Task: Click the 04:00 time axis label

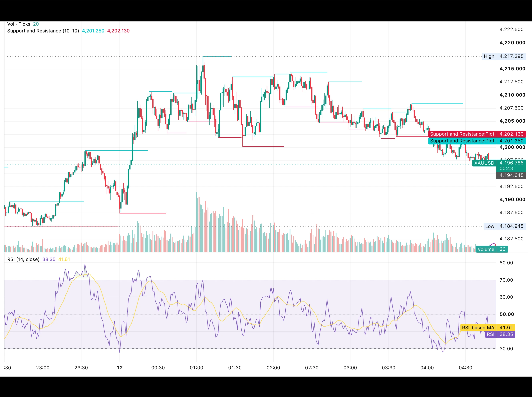Action: coord(427,368)
